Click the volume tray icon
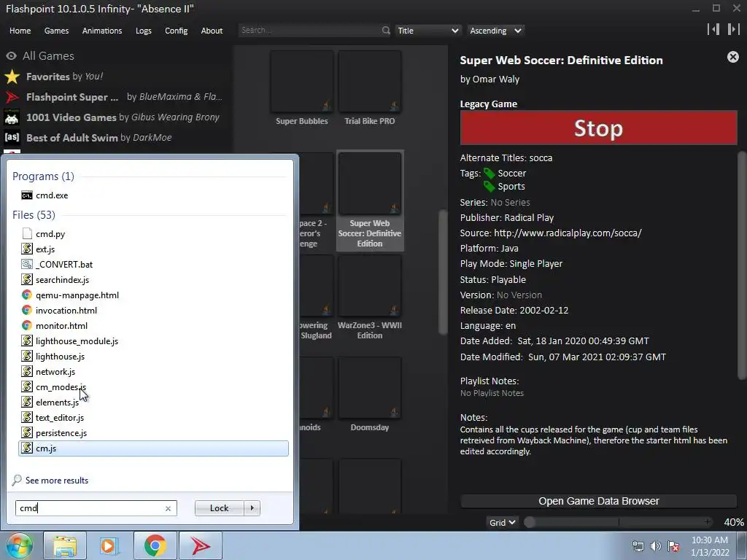 pos(656,546)
